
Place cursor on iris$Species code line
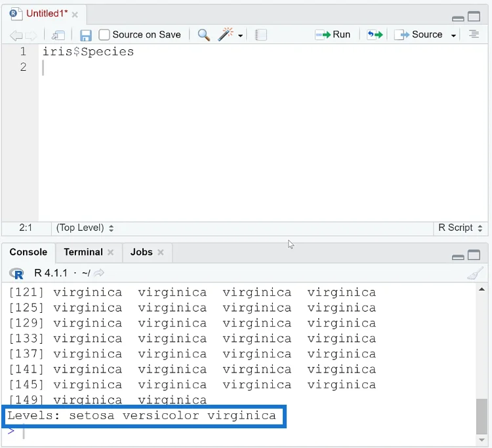click(x=88, y=52)
